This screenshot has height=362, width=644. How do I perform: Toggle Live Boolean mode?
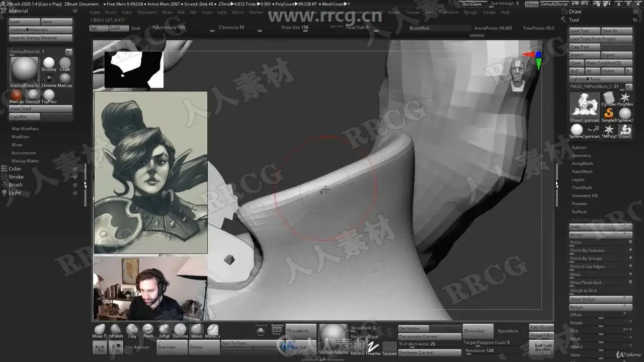point(137,347)
